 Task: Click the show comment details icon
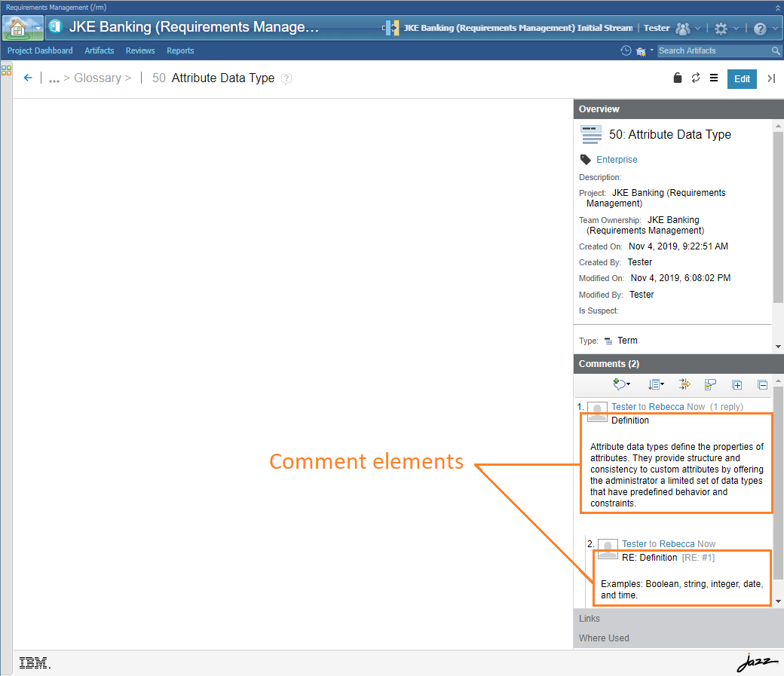(x=710, y=384)
